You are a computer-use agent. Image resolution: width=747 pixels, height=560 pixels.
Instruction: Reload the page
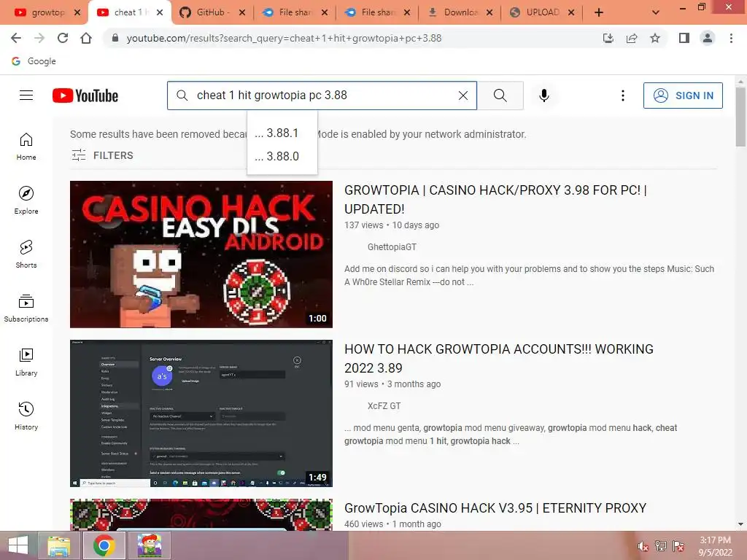coord(63,38)
